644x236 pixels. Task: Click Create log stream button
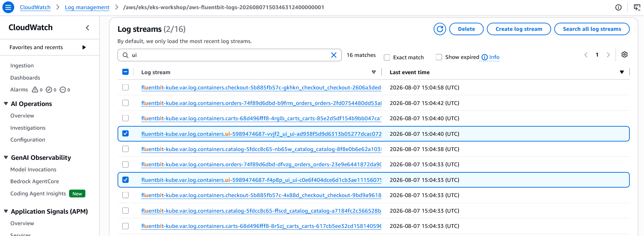[x=519, y=29]
